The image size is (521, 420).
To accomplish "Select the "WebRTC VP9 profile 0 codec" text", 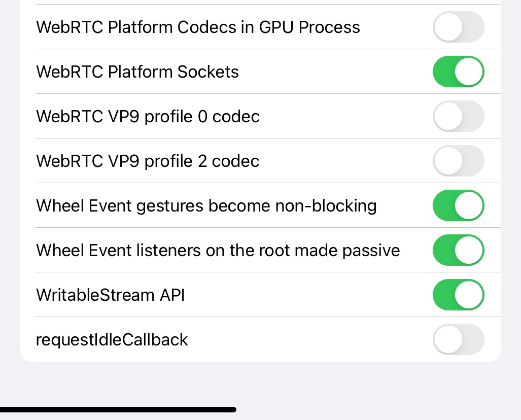I will (148, 117).
